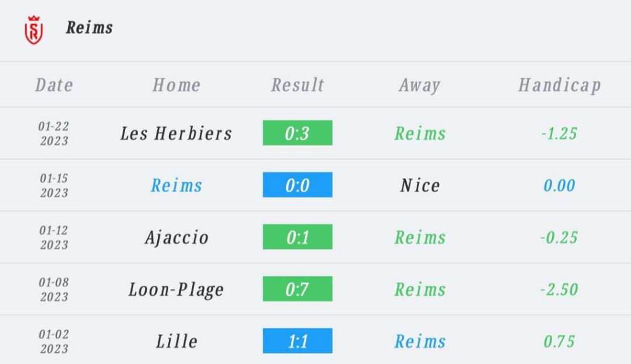The height and width of the screenshot is (364, 631).
Task: Click the green 0:7 result badge
Action: [298, 288]
